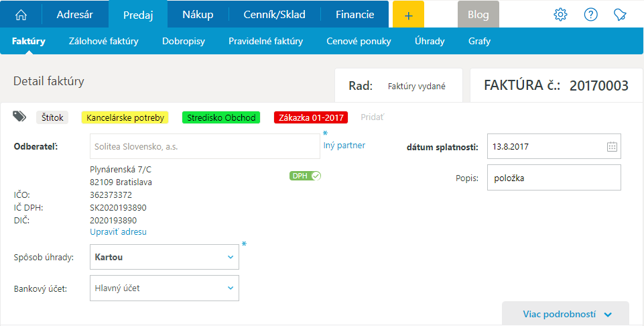Open the help question mark icon
The width and height of the screenshot is (644, 326).
pos(590,14)
